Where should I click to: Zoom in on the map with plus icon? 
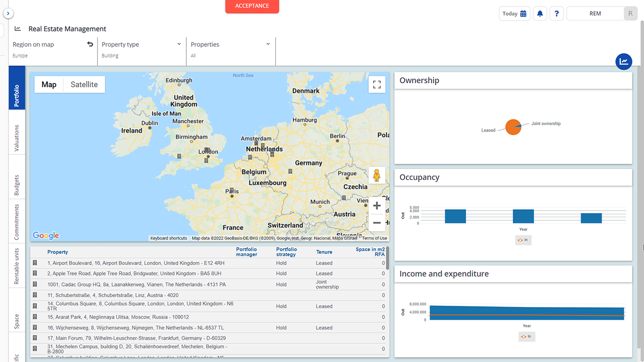(x=377, y=205)
